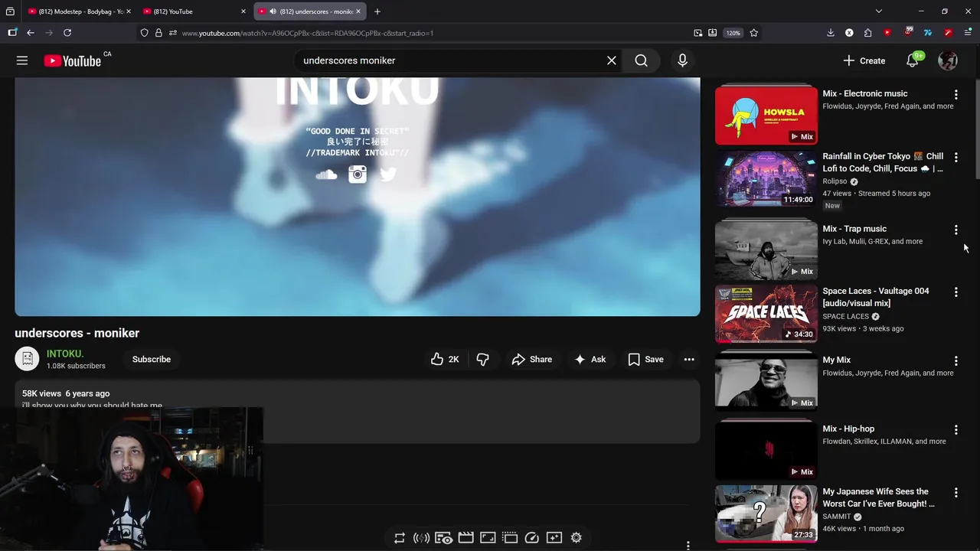Open tracking protection shield icon

144,33
